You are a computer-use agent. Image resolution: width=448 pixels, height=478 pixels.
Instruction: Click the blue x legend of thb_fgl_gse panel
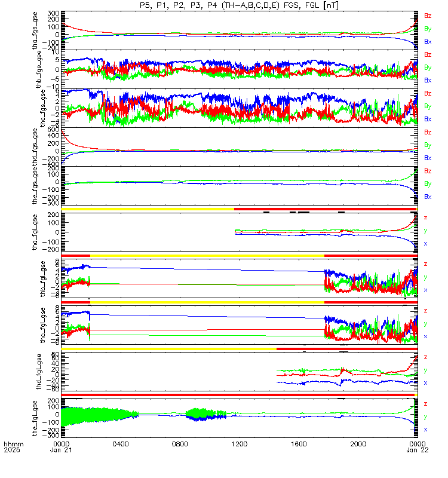click(425, 290)
